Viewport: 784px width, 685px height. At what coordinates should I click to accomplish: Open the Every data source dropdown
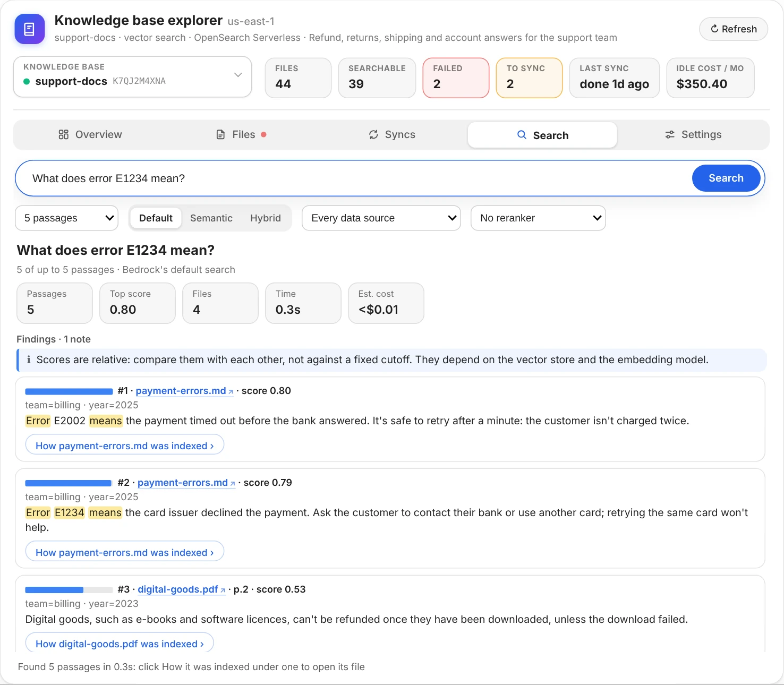[381, 218]
